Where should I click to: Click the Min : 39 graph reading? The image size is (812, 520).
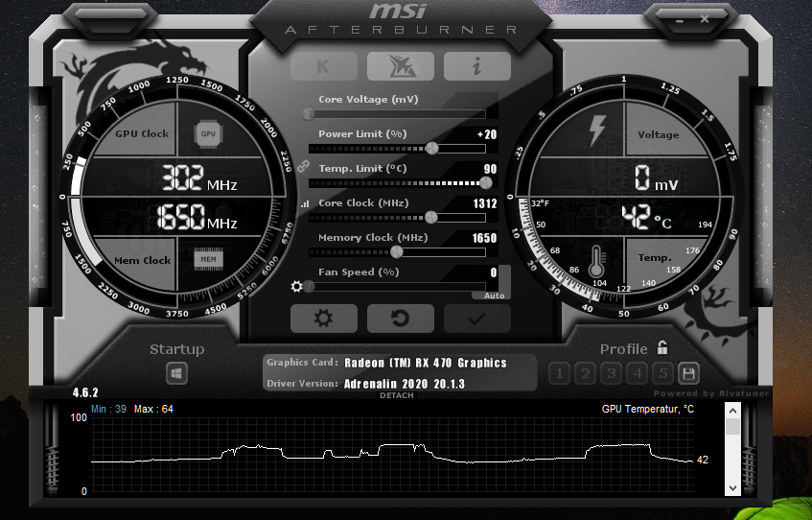[108, 409]
